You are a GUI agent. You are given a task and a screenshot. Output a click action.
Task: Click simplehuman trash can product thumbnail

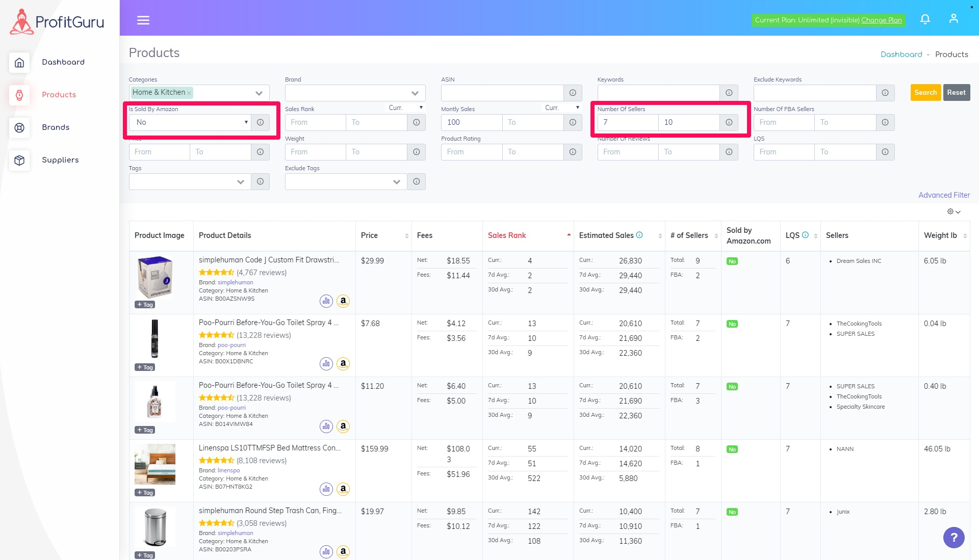[155, 527]
